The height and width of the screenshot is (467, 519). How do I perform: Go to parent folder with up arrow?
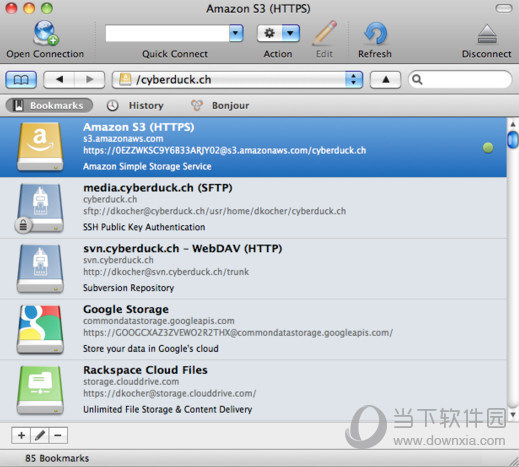385,80
